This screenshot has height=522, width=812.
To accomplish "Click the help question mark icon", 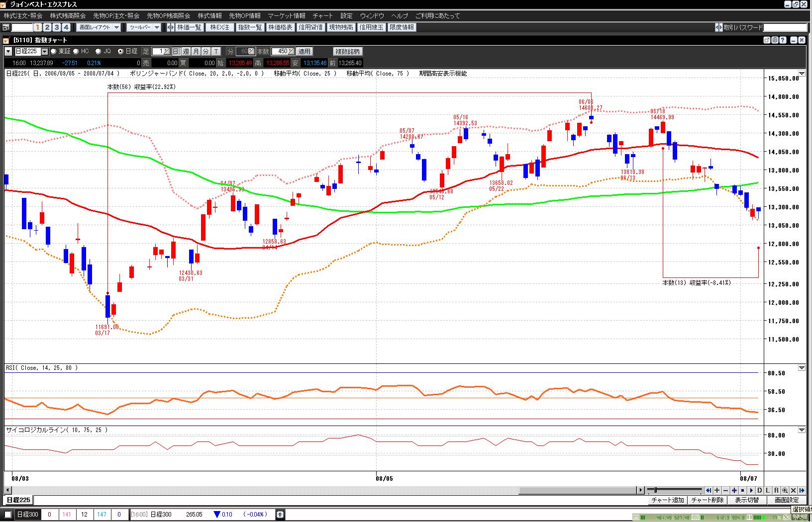I will [783, 40].
